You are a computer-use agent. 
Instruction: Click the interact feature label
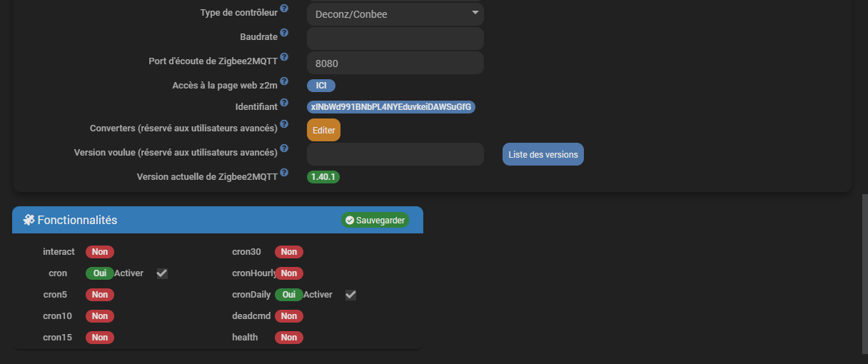pyautogui.click(x=59, y=252)
